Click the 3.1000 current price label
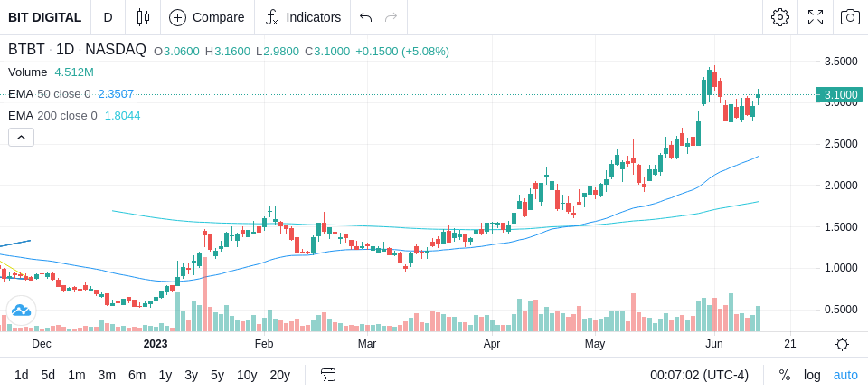868x392 pixels. [840, 95]
